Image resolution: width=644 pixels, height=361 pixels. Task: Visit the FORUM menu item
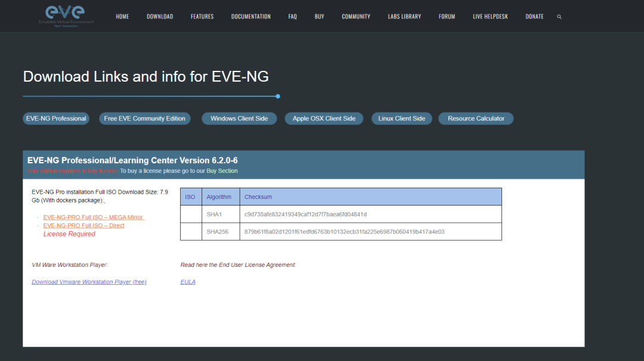(x=447, y=17)
